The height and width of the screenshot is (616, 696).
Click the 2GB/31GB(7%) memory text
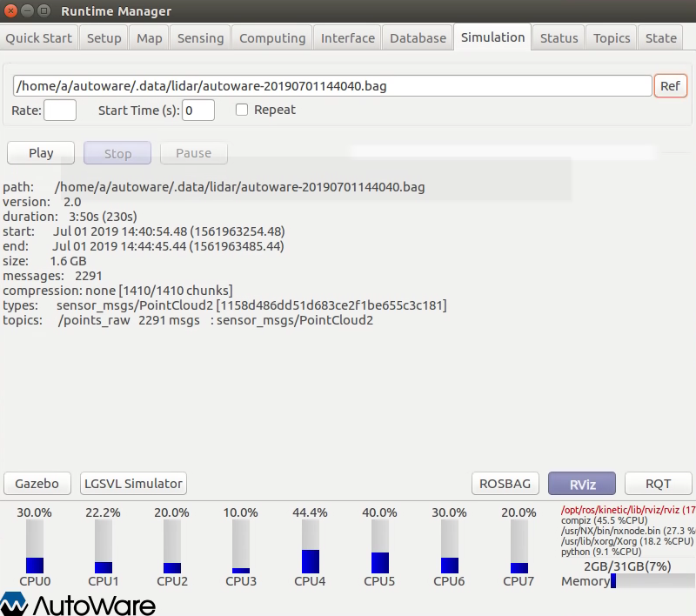pos(627,566)
